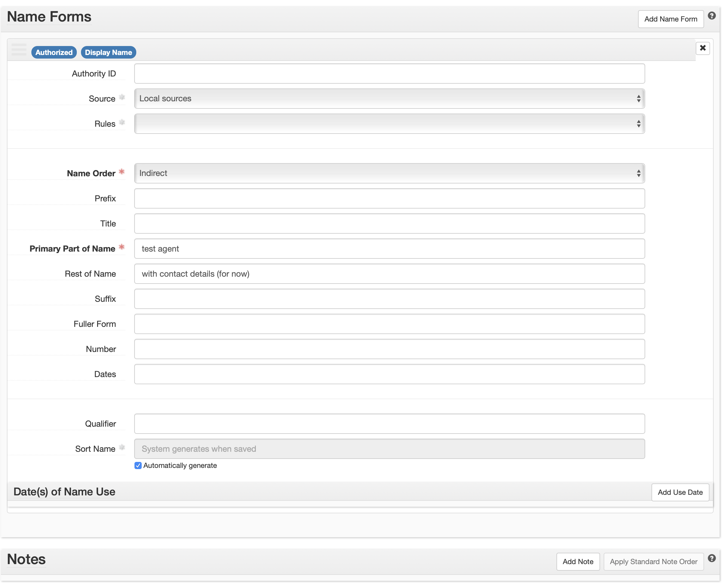Click the tooltip icon next to Source
The image size is (725, 588).
coord(122,97)
